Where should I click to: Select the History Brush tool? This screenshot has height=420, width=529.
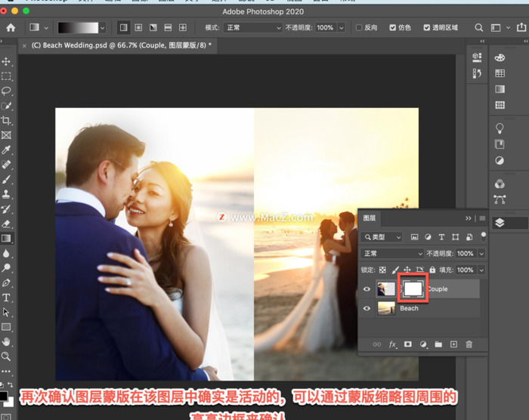coord(6,208)
